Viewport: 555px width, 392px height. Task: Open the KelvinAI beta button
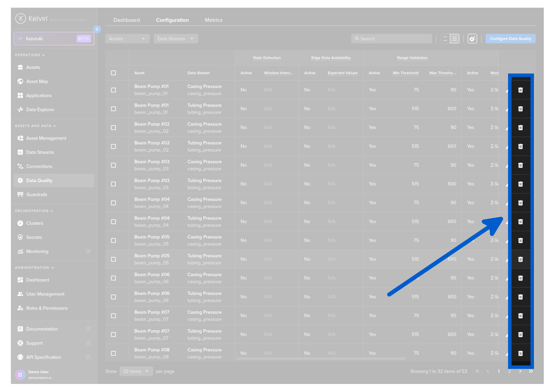[x=54, y=39]
